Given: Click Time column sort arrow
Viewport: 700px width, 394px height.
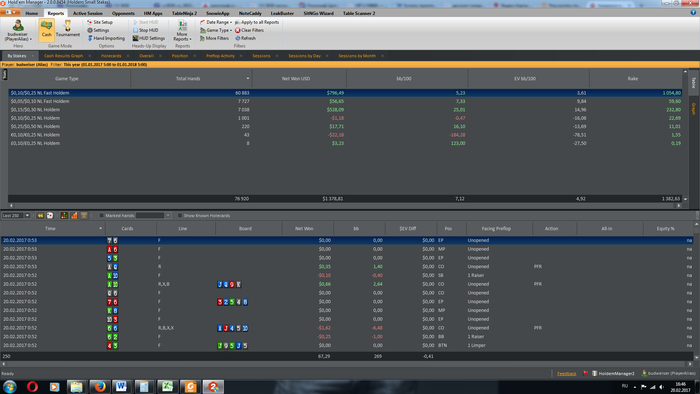Looking at the screenshot, I should tap(100, 228).
